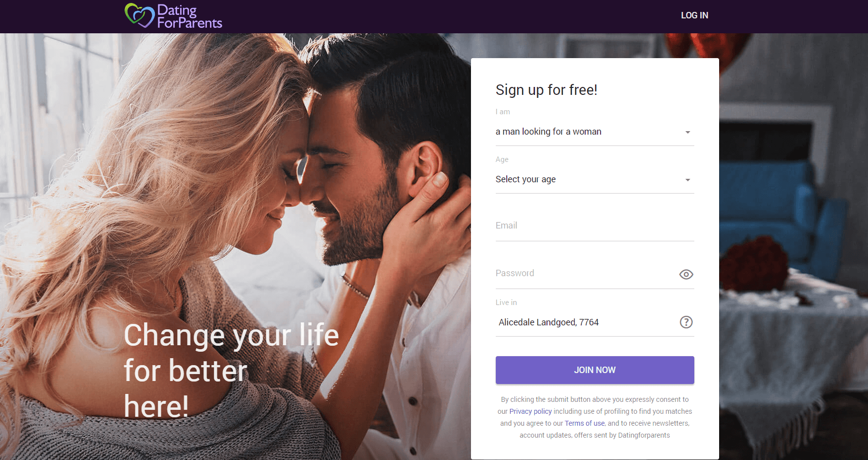Focus the Password input field
868x460 pixels.
pos(586,274)
